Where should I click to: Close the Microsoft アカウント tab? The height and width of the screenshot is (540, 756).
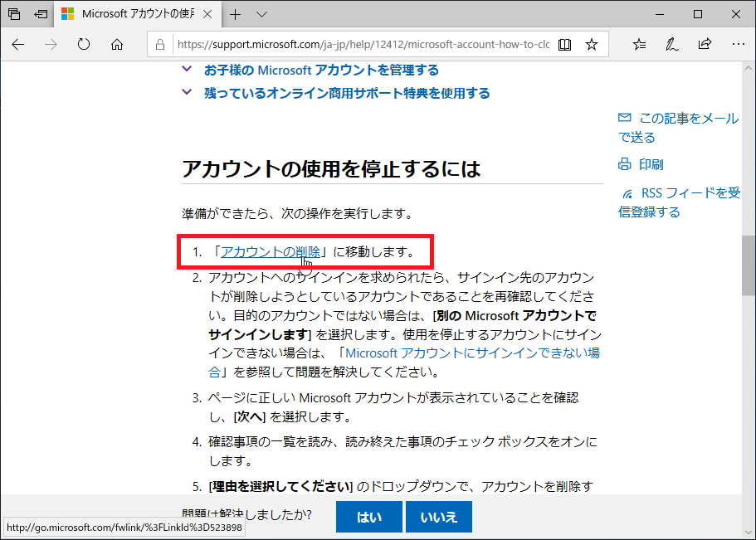[x=207, y=14]
